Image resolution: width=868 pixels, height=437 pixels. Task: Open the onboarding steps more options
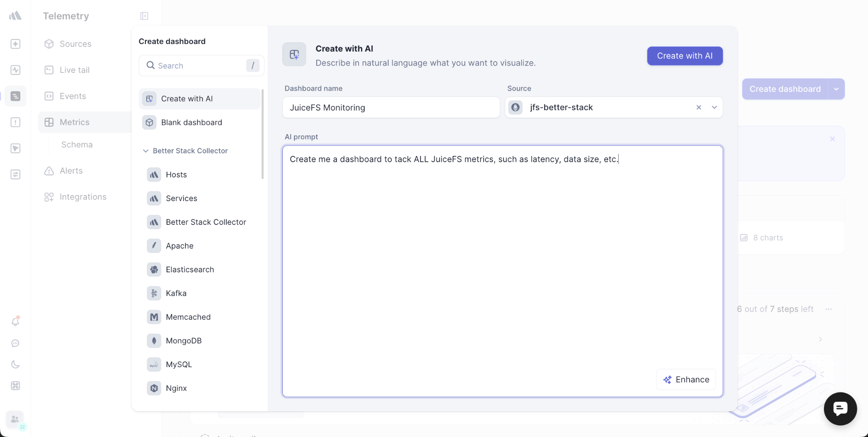(x=829, y=309)
